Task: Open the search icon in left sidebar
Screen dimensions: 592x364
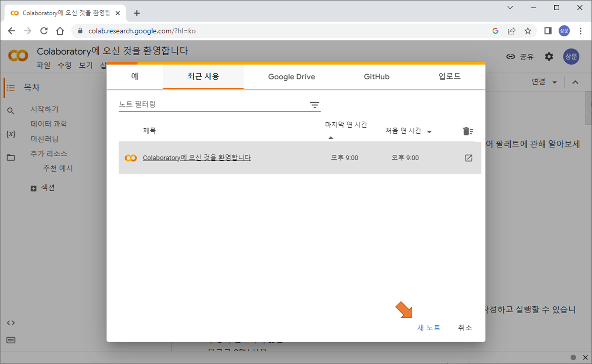Action: 11,111
